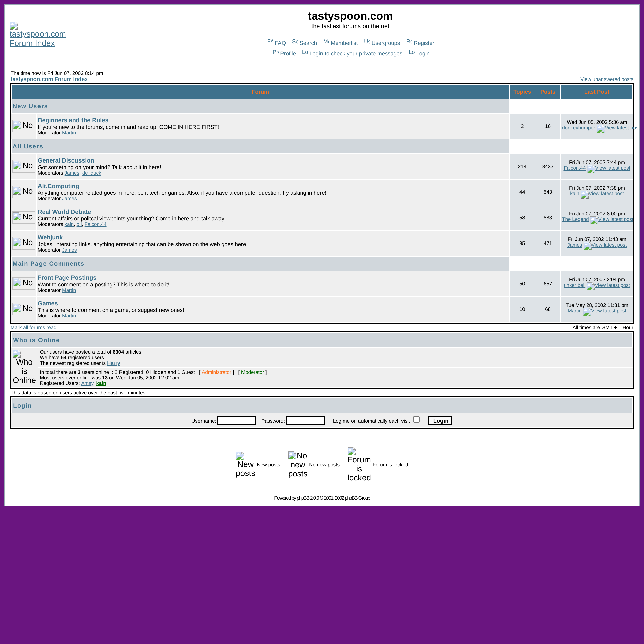Click the Memberlist icon in navigation

coord(326,42)
